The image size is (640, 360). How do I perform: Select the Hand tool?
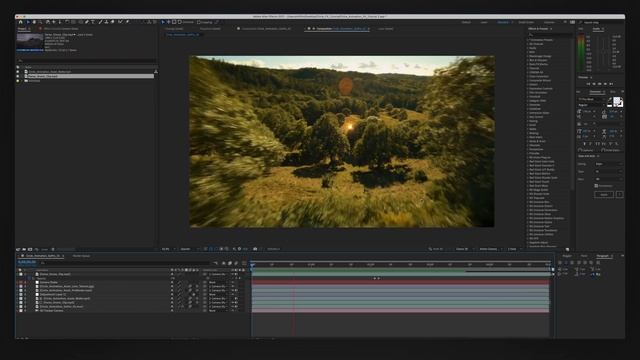tap(34, 22)
